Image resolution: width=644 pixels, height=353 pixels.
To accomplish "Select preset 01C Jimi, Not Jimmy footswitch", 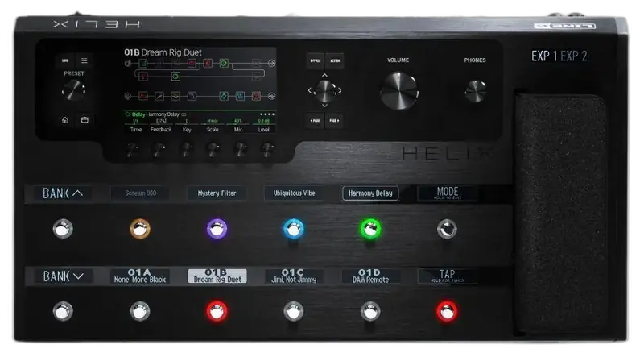I will click(294, 311).
